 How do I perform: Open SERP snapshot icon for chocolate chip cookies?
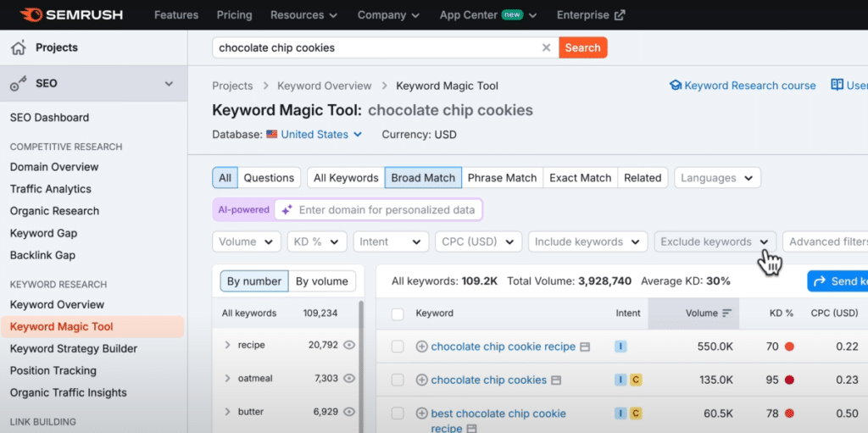pyautogui.click(x=556, y=380)
